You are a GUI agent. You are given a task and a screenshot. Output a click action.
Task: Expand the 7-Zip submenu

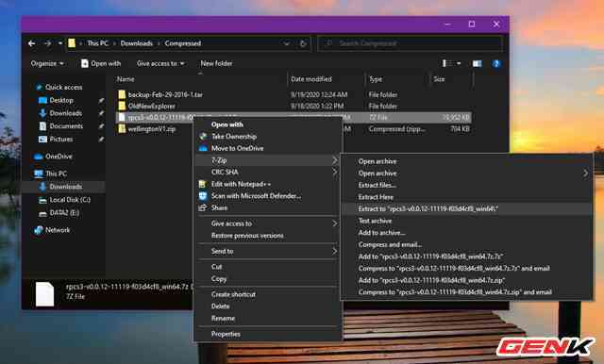point(268,160)
